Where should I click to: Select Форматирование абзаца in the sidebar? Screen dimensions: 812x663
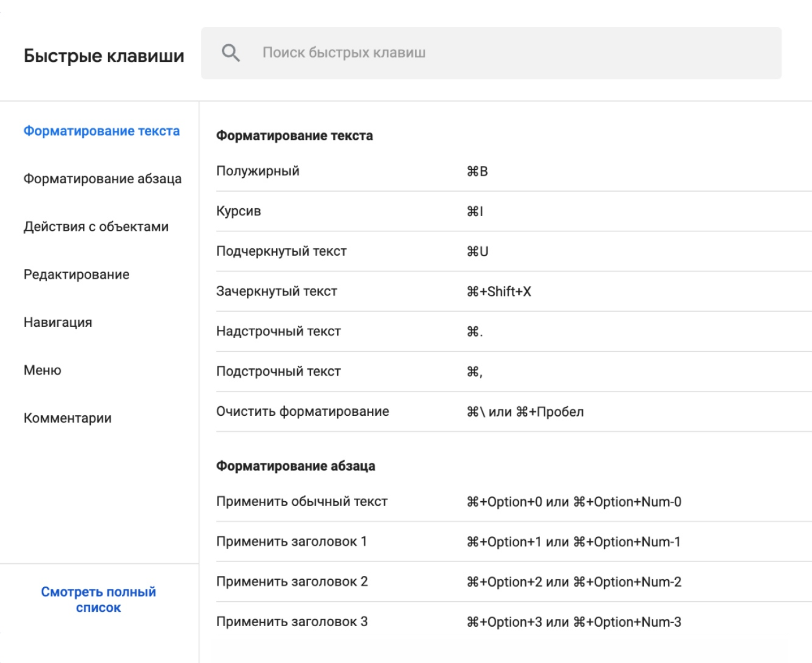tap(103, 179)
